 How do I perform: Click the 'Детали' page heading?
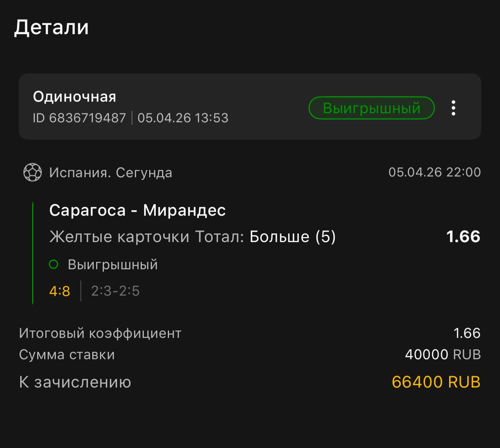click(51, 27)
